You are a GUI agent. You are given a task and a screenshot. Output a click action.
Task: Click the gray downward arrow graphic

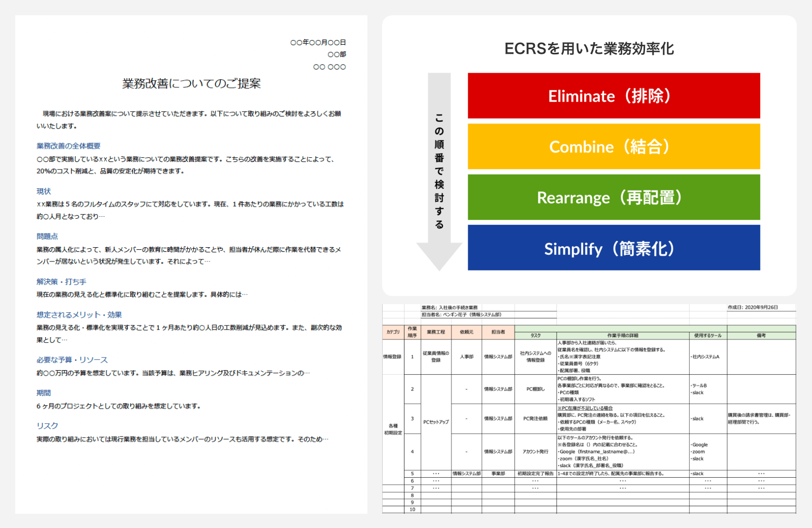[x=439, y=172]
